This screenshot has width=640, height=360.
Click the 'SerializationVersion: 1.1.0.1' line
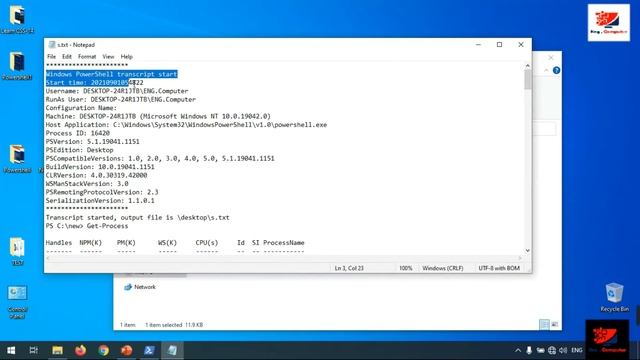[x=100, y=201]
